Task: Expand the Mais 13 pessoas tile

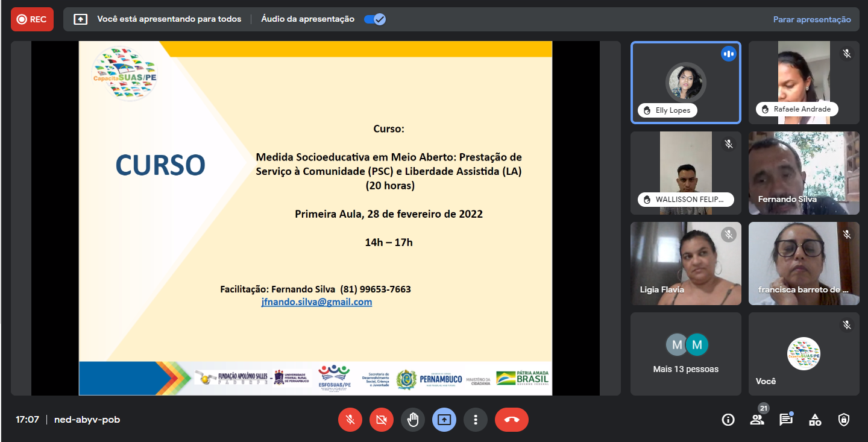Action: 686,353
